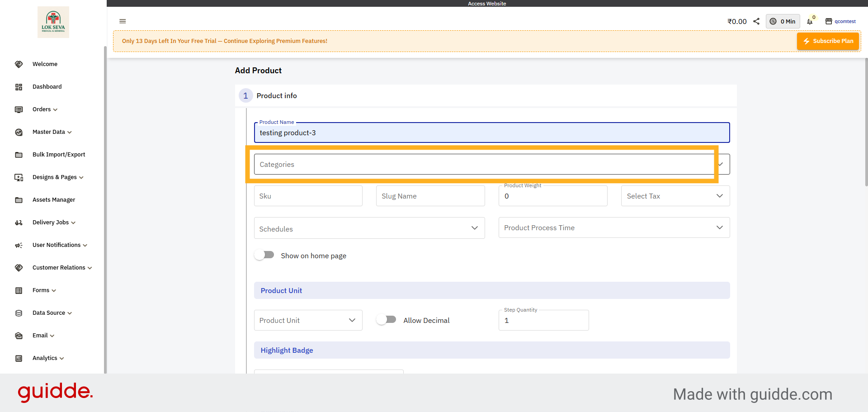Open the qcomtest account link

845,21
